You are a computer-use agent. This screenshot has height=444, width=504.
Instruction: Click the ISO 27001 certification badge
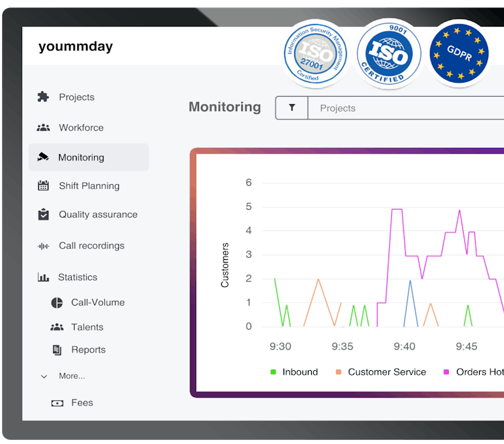315,53
